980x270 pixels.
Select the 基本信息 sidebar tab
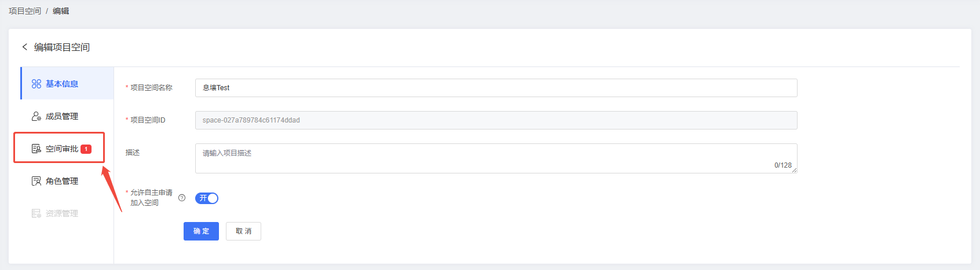pyautogui.click(x=67, y=84)
